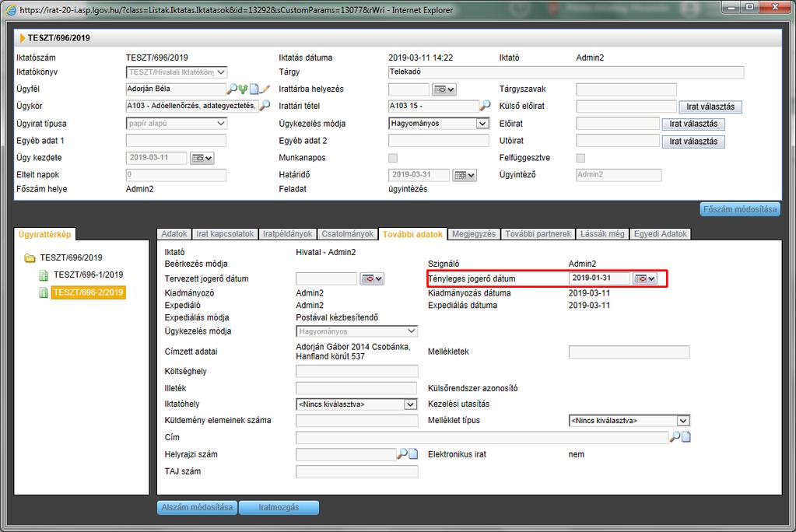Click the green tree icon beside Ügyfél
796x532 pixels.
coord(244,89)
